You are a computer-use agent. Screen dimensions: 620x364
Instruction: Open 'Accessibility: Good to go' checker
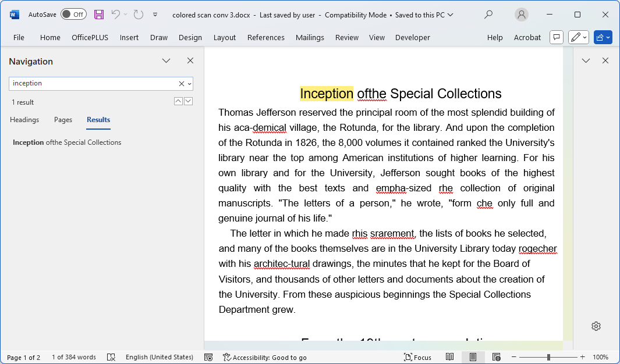264,357
